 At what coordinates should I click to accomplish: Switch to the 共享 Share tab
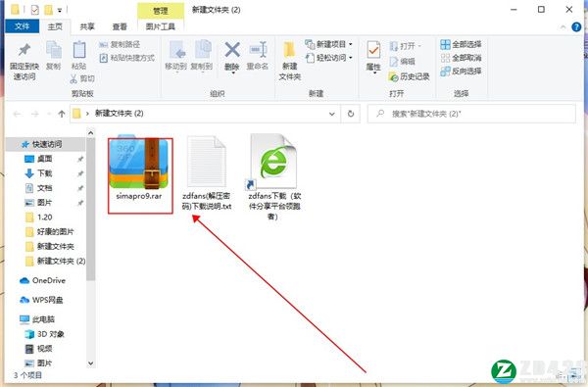(87, 26)
